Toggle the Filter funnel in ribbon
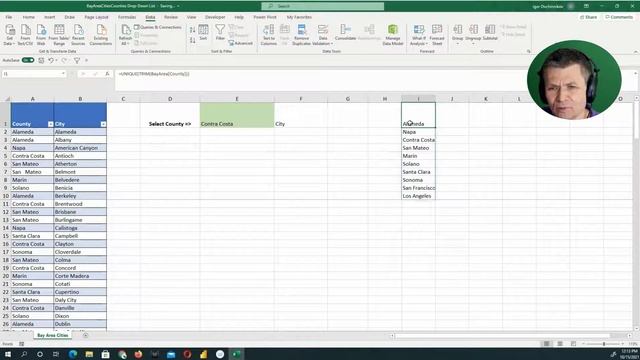640x360 pixels. [x=220, y=33]
